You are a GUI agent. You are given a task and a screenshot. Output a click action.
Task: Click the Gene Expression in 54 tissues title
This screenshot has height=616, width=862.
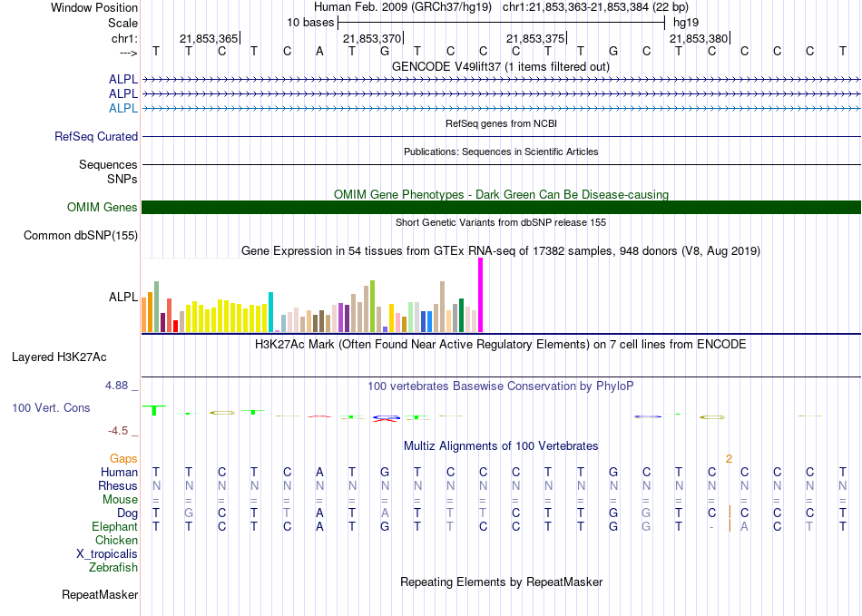[500, 251]
